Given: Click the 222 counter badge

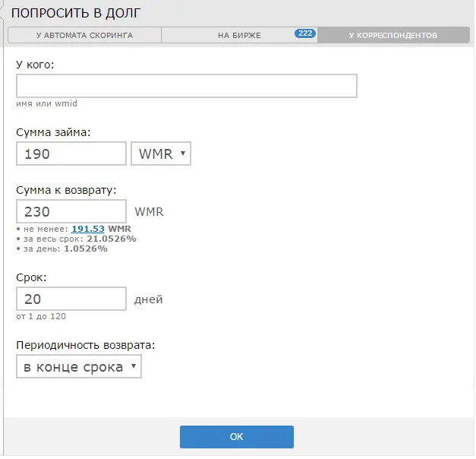Looking at the screenshot, I should tap(305, 33).
